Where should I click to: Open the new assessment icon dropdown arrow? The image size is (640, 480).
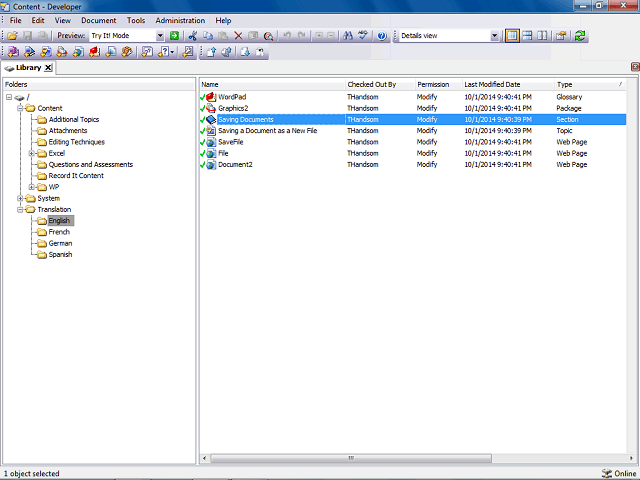click(x=173, y=52)
